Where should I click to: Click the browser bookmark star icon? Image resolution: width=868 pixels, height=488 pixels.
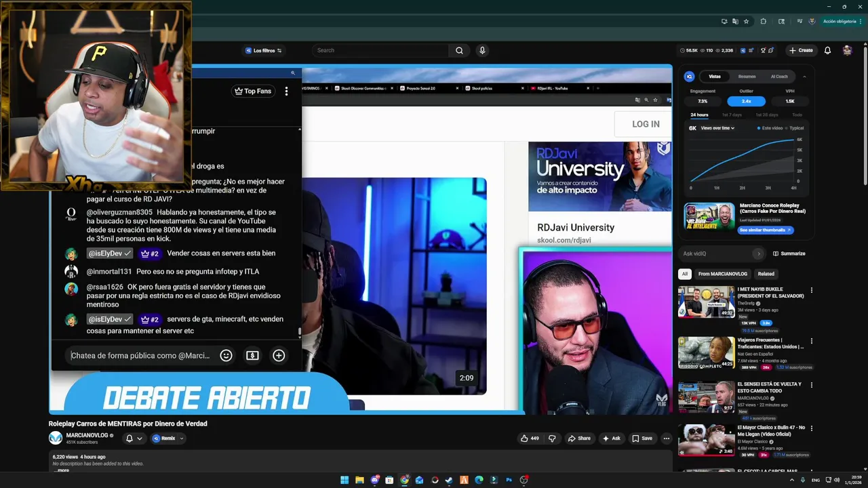tap(746, 21)
